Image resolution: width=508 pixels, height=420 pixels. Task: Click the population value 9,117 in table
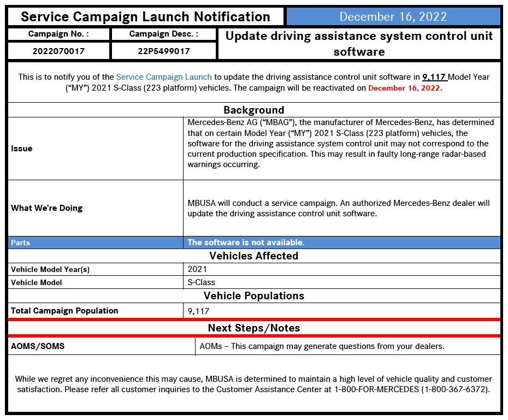click(198, 311)
